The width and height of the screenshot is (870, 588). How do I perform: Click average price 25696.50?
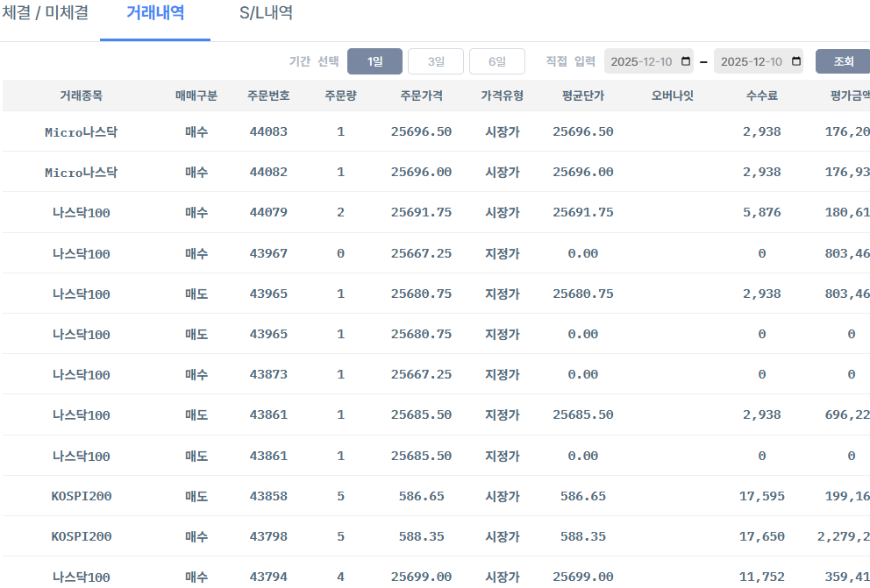[x=582, y=132]
